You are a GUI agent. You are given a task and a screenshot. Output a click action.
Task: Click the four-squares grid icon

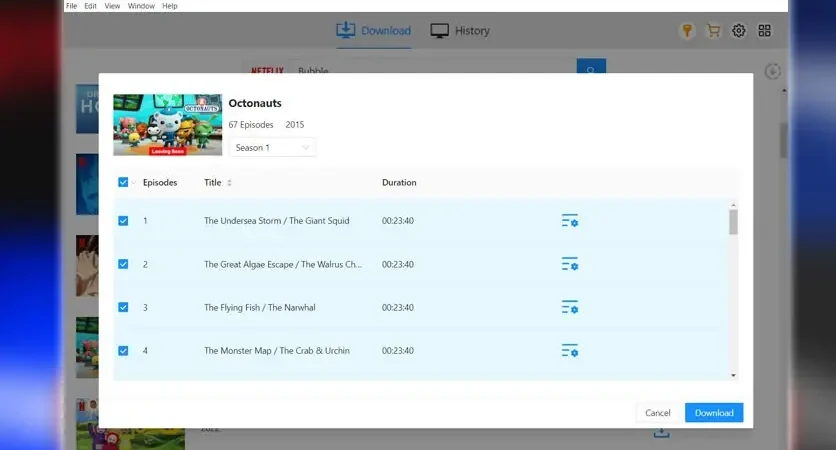pos(765,31)
